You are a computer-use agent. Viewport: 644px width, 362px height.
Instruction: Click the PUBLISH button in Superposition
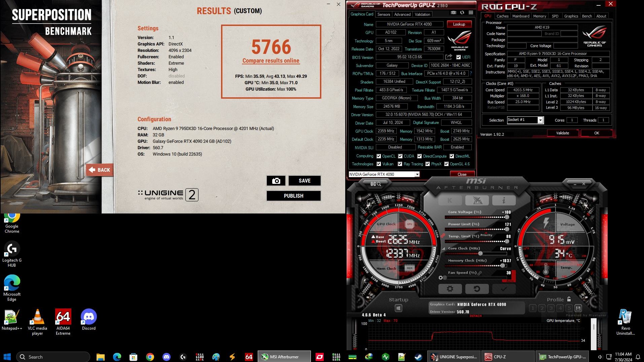[x=293, y=196]
